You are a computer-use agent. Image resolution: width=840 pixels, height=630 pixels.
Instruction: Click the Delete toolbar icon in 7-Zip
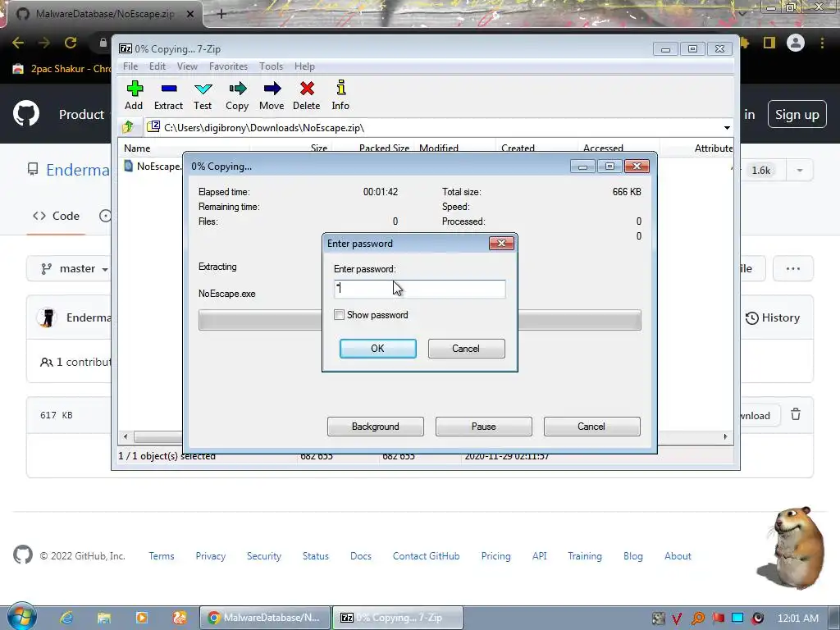click(307, 95)
